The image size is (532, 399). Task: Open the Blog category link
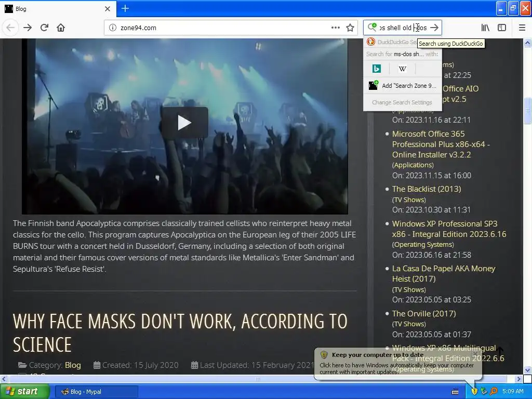point(73,365)
